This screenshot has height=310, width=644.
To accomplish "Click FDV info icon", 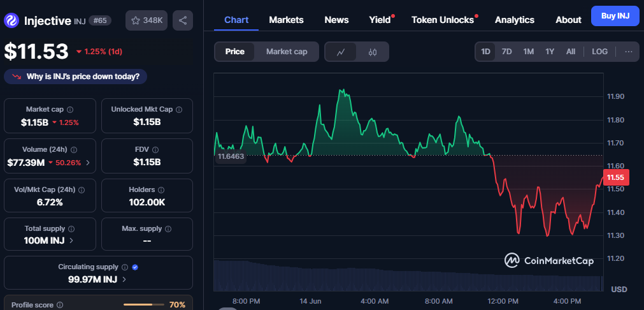I will [x=155, y=150].
